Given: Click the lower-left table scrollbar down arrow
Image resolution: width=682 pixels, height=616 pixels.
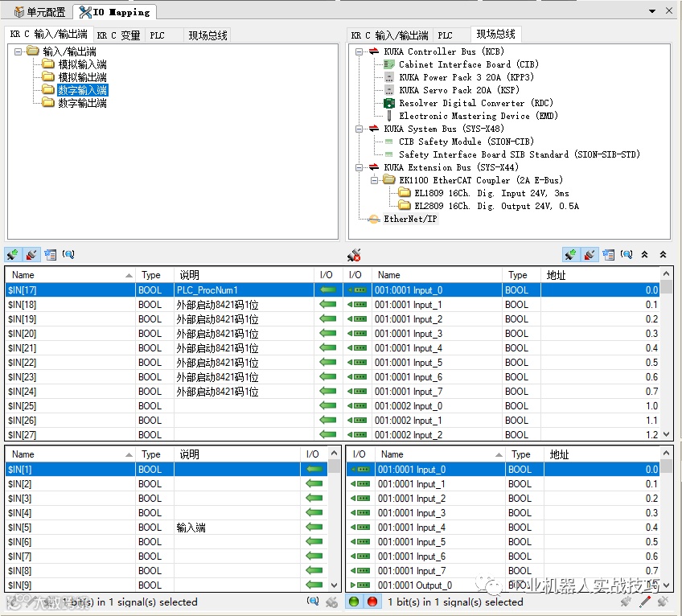Looking at the screenshot, I should click(334, 585).
